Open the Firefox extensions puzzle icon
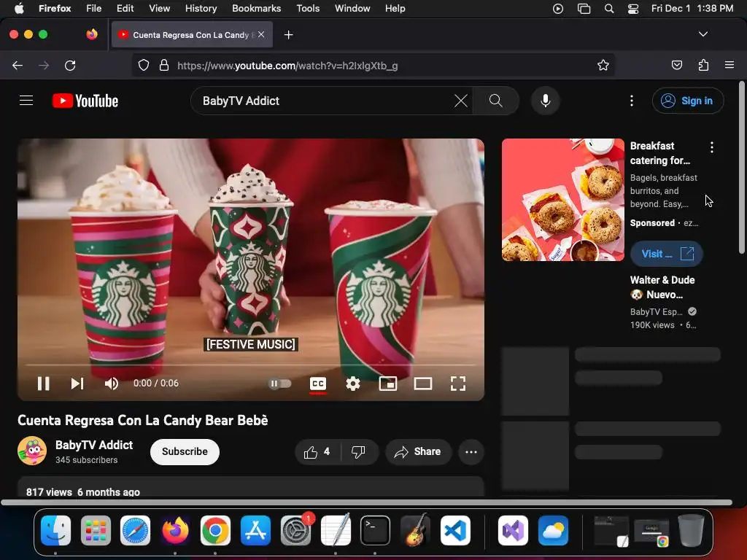Viewport: 747px width, 560px height. (703, 65)
